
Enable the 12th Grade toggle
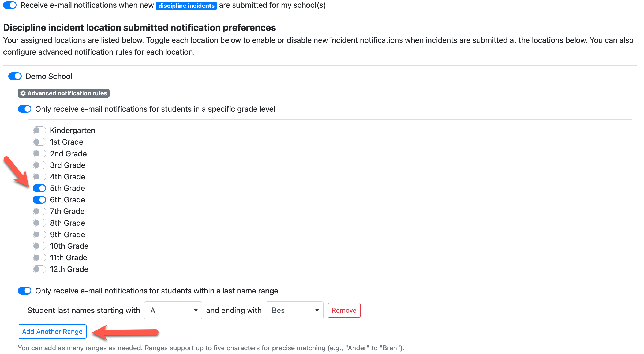click(x=39, y=269)
